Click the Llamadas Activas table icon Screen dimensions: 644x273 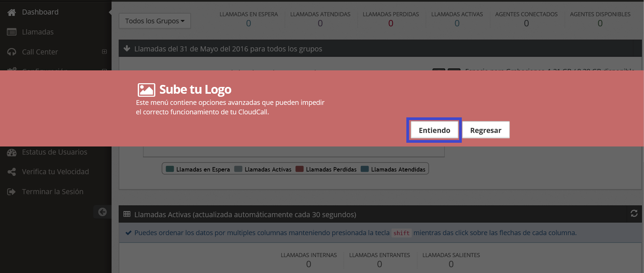tap(127, 214)
